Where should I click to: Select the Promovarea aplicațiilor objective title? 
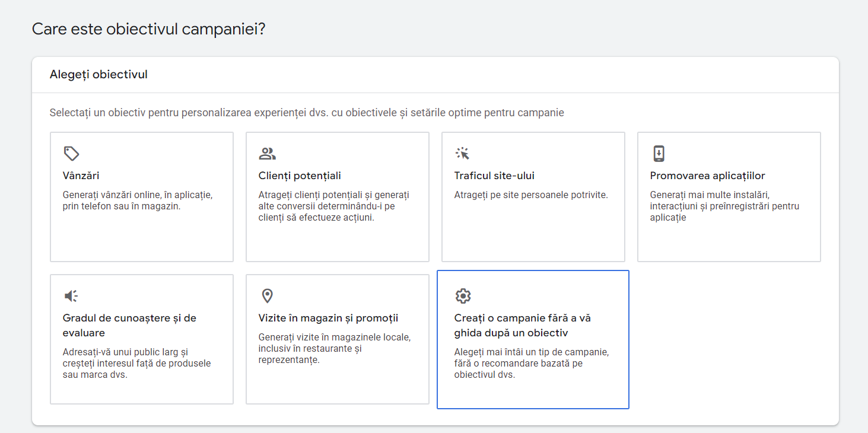tap(707, 176)
